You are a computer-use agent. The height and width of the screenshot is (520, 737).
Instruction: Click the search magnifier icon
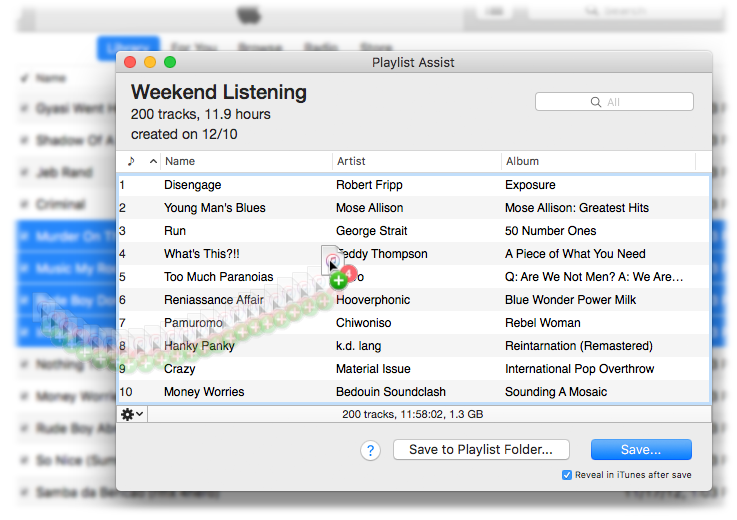click(x=596, y=102)
